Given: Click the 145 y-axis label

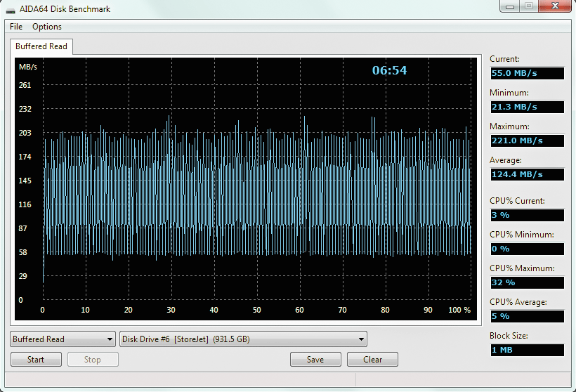Looking at the screenshot, I should (25, 181).
